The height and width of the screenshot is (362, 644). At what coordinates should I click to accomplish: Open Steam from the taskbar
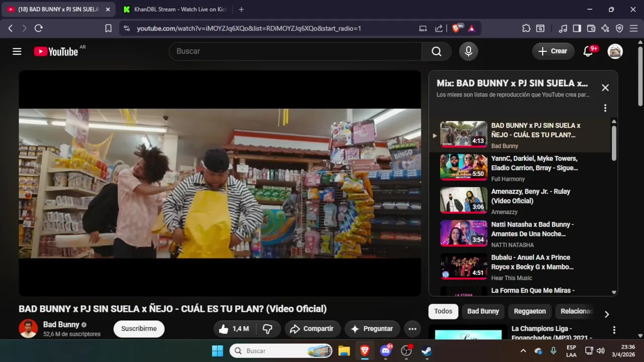click(427, 351)
